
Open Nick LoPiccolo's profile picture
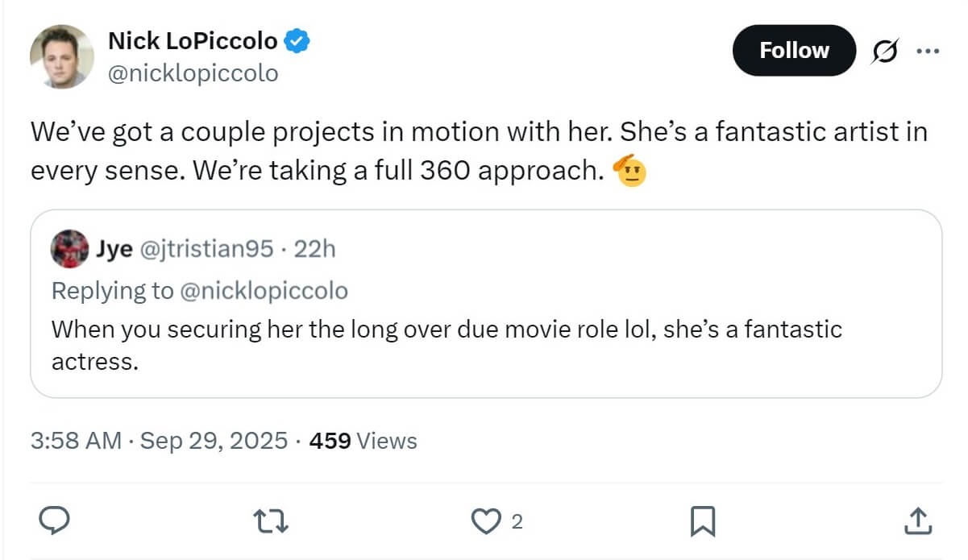(x=62, y=56)
